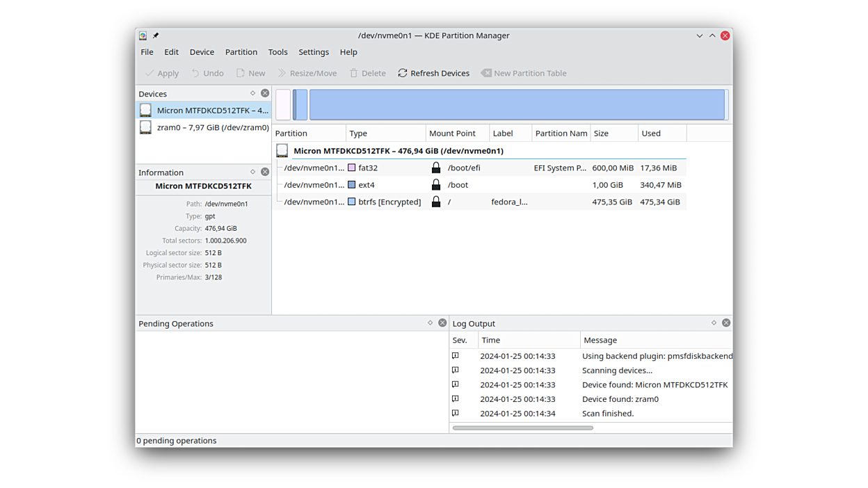Image resolution: width=868 pixels, height=488 pixels.
Task: Close the Log Output panel
Action: point(726,323)
